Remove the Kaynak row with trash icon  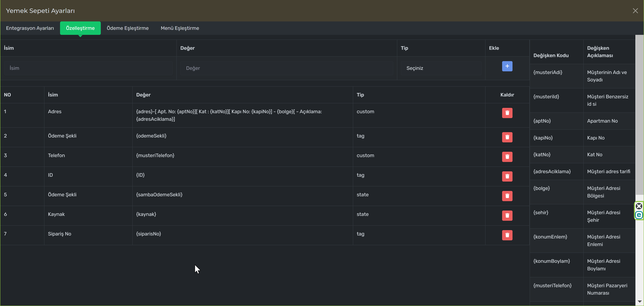coord(507,215)
